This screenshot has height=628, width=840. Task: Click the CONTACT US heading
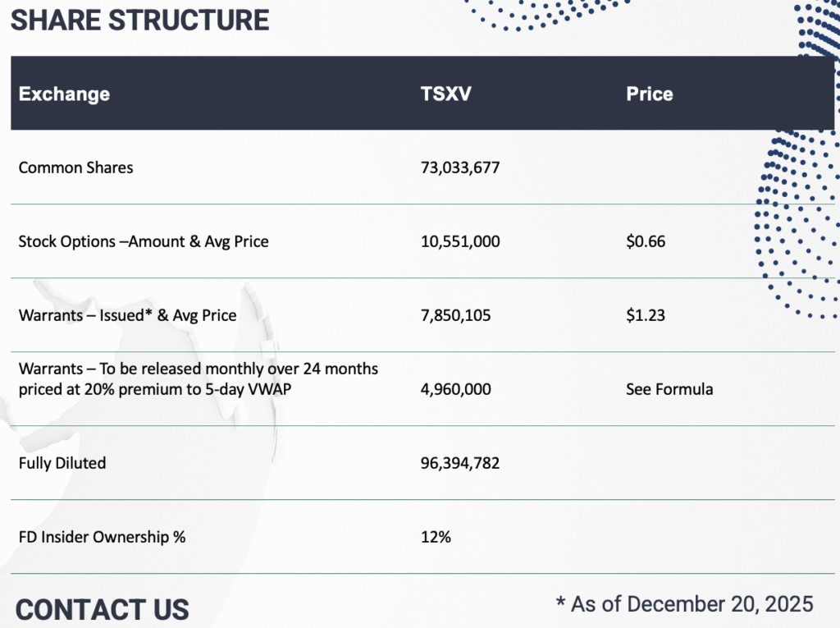point(102,609)
